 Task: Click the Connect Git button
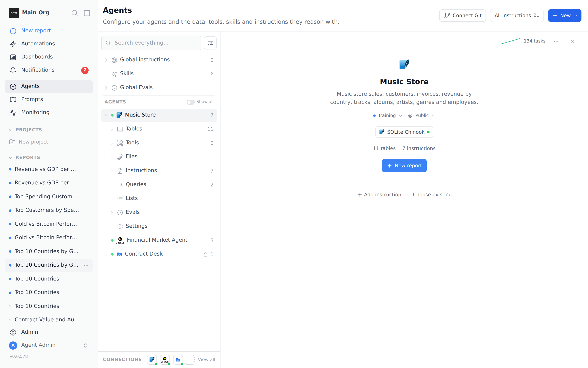pos(462,16)
